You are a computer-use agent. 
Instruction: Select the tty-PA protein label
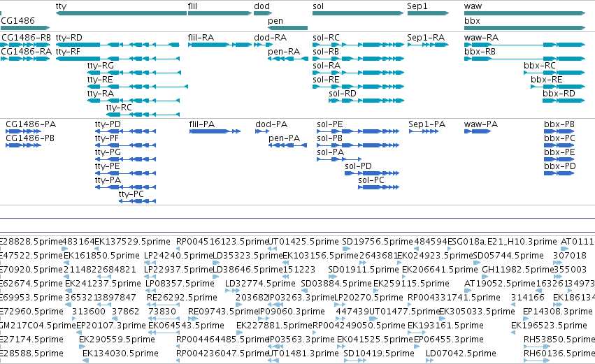pyautogui.click(x=108, y=180)
